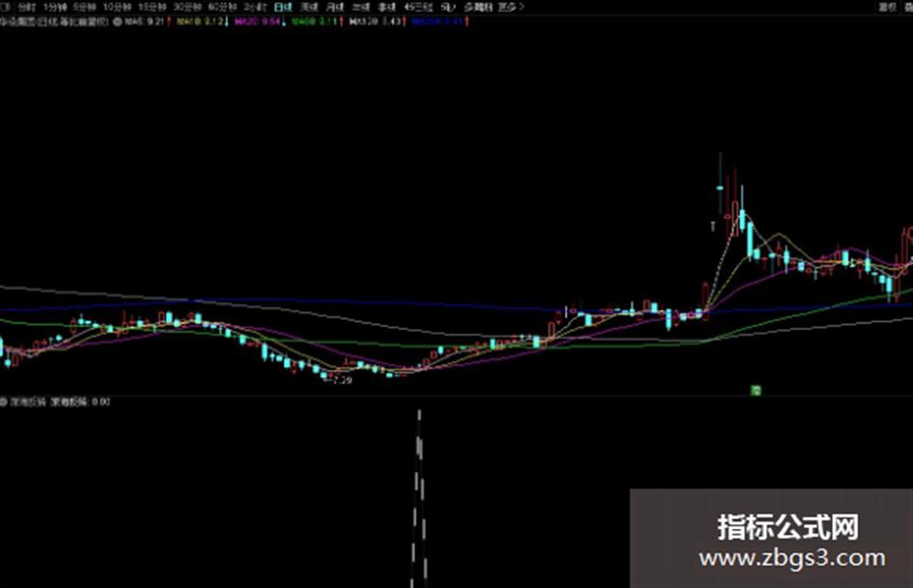The width and height of the screenshot is (913, 588).
Task: Click the magenta MA20 average label
Action: 257,21
